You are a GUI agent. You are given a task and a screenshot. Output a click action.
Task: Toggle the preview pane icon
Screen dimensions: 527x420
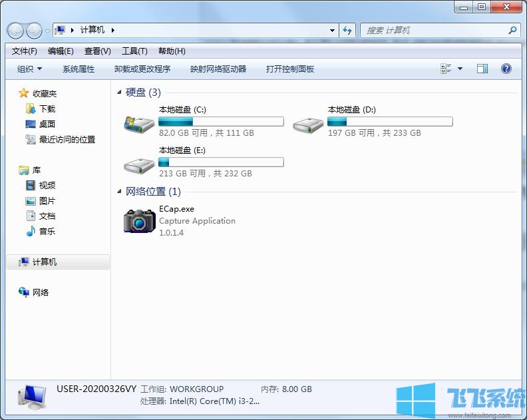482,69
